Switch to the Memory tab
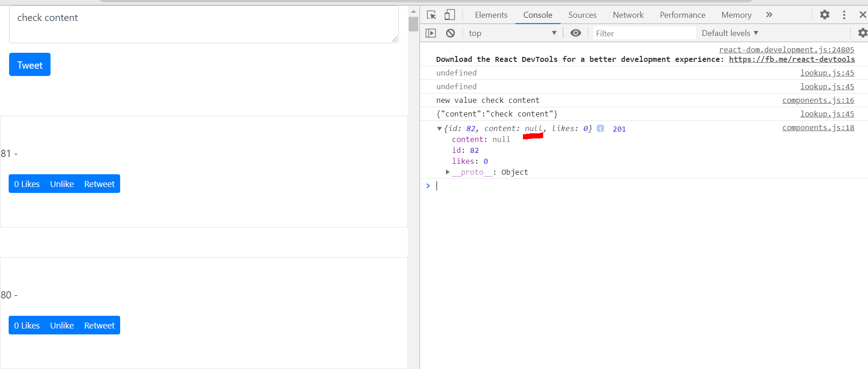 [x=736, y=15]
